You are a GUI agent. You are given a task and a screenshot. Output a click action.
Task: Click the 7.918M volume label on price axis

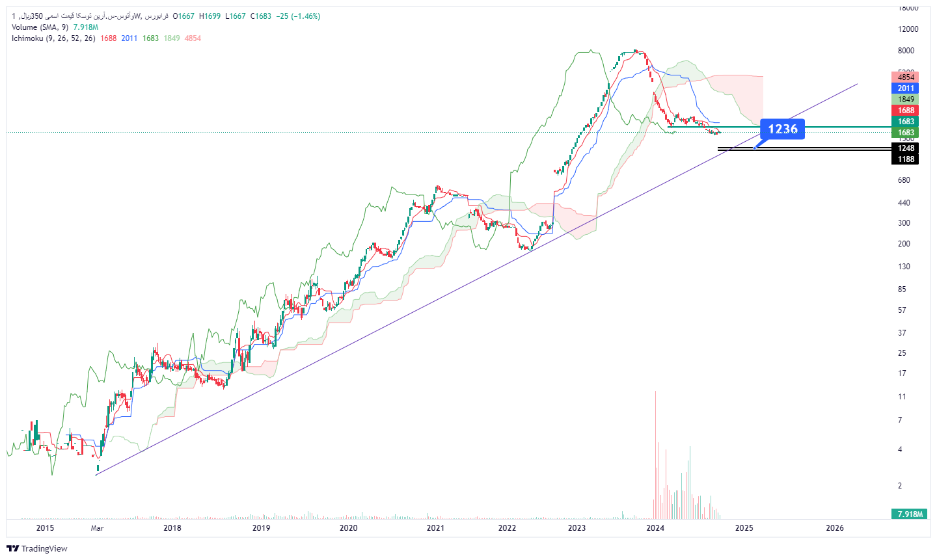909,514
